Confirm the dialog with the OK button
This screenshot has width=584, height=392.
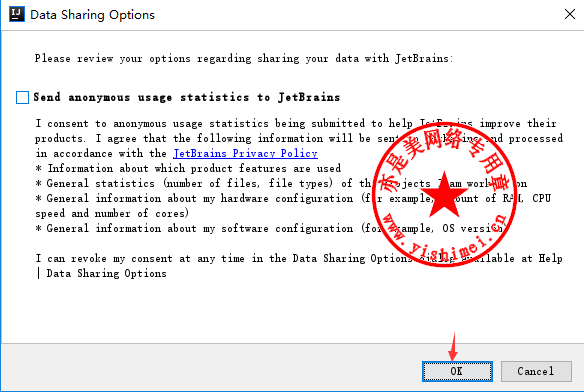(x=457, y=371)
